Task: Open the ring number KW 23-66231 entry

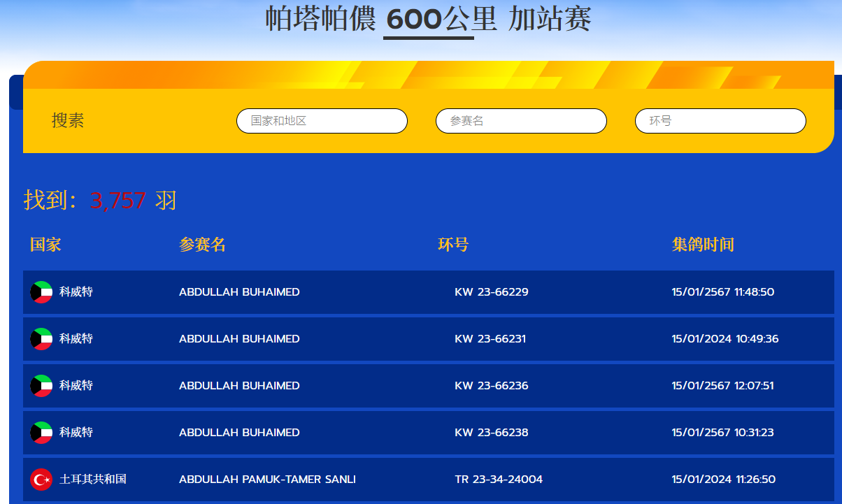Action: pyautogui.click(x=490, y=339)
